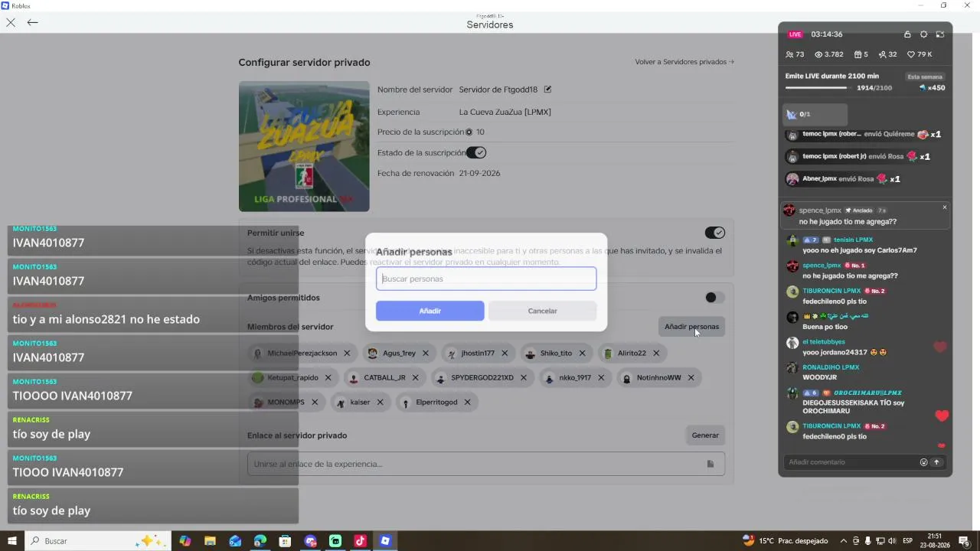Viewport: 980px width, 551px height.
Task: Remove Shiko_tito from the member list
Action: click(582, 354)
